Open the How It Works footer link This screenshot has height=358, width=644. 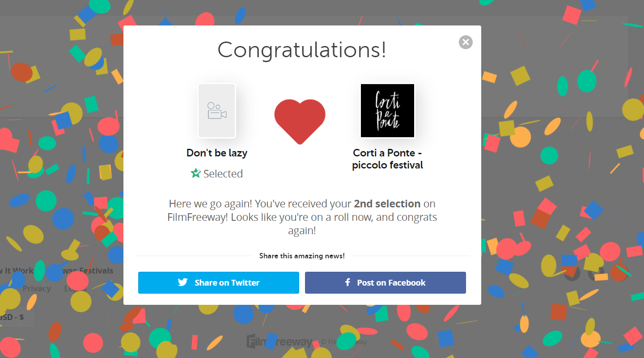(x=17, y=271)
